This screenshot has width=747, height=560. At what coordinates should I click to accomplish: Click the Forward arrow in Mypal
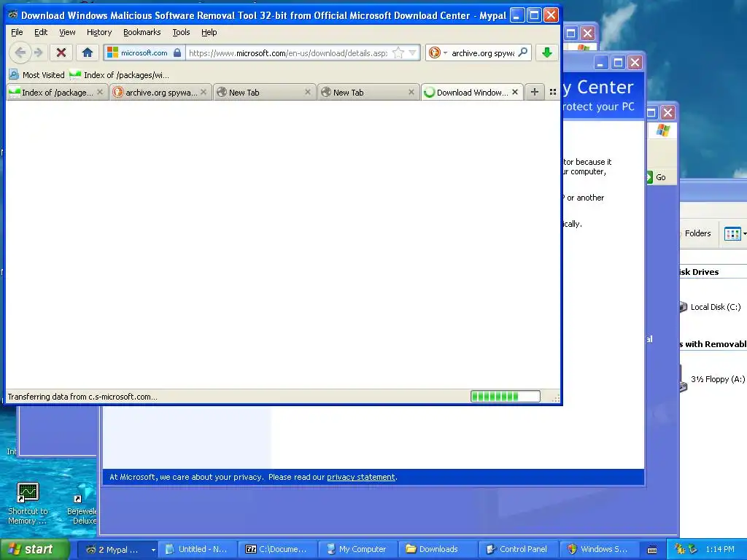point(39,52)
